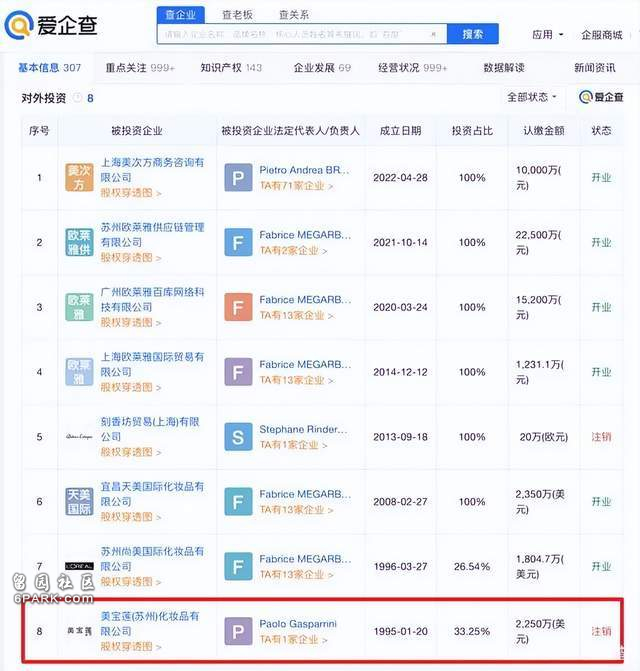Expand 股权穿透图 for 苏州欧莱雅供应链管理
The width and height of the screenshot is (640, 671).
(x=131, y=258)
